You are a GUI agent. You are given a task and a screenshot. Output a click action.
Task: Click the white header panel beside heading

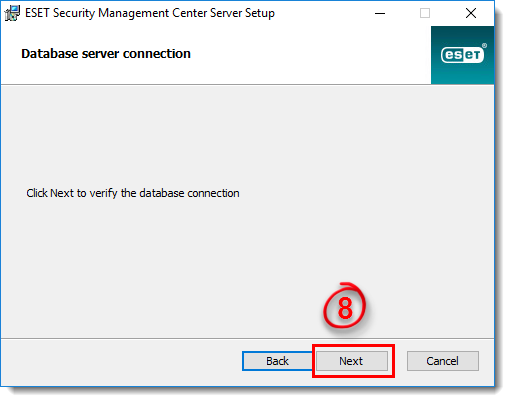[x=310, y=55]
